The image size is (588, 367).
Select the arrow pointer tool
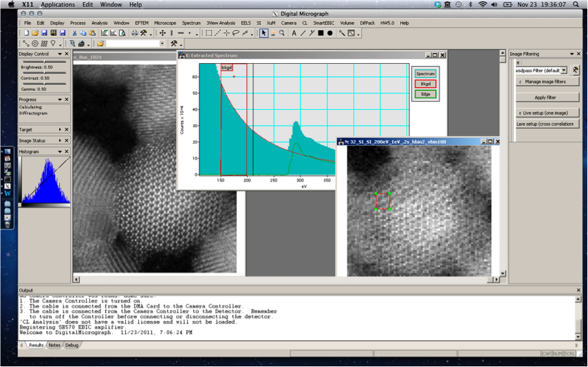[x=263, y=34]
